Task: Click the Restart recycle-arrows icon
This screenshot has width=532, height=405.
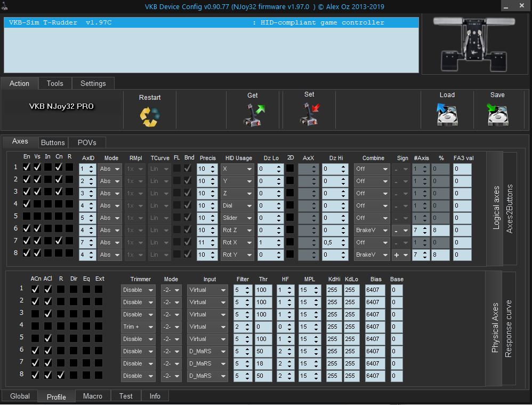Action: coord(150,116)
